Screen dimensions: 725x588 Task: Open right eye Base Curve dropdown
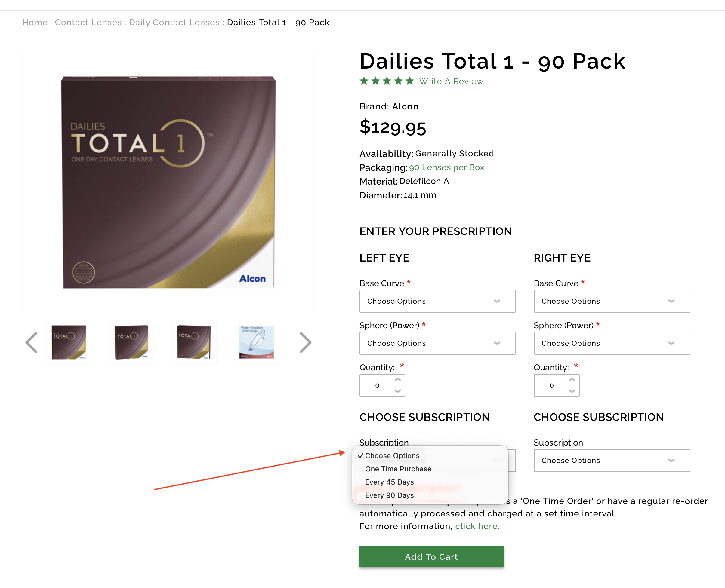[612, 301]
